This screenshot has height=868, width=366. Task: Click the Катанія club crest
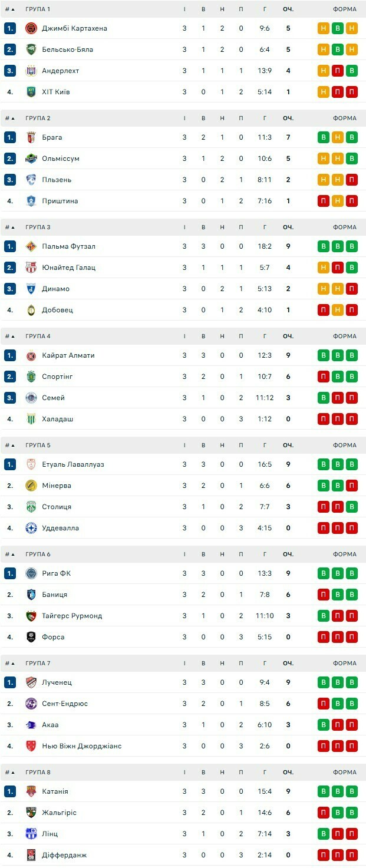31,791
